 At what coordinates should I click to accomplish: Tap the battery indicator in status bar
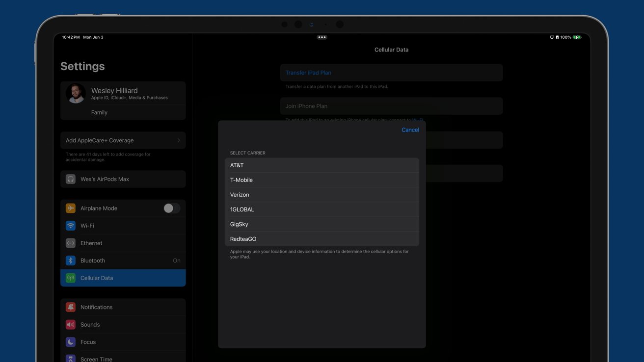(577, 37)
